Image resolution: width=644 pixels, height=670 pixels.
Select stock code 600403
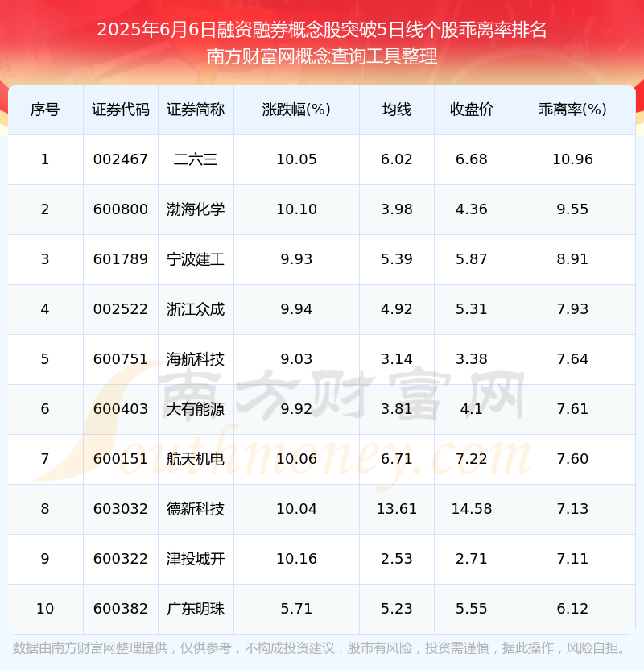pyautogui.click(x=121, y=409)
